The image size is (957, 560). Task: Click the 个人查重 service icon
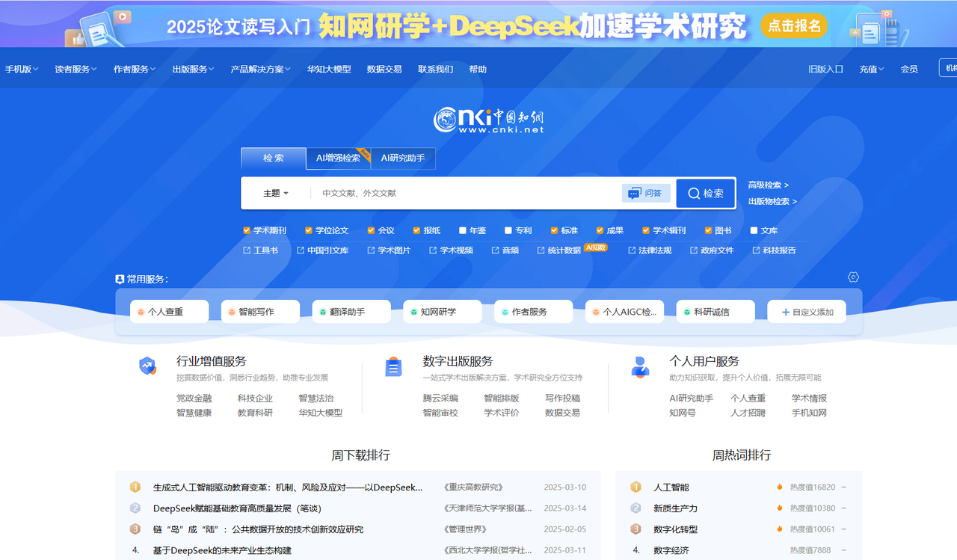(x=140, y=312)
